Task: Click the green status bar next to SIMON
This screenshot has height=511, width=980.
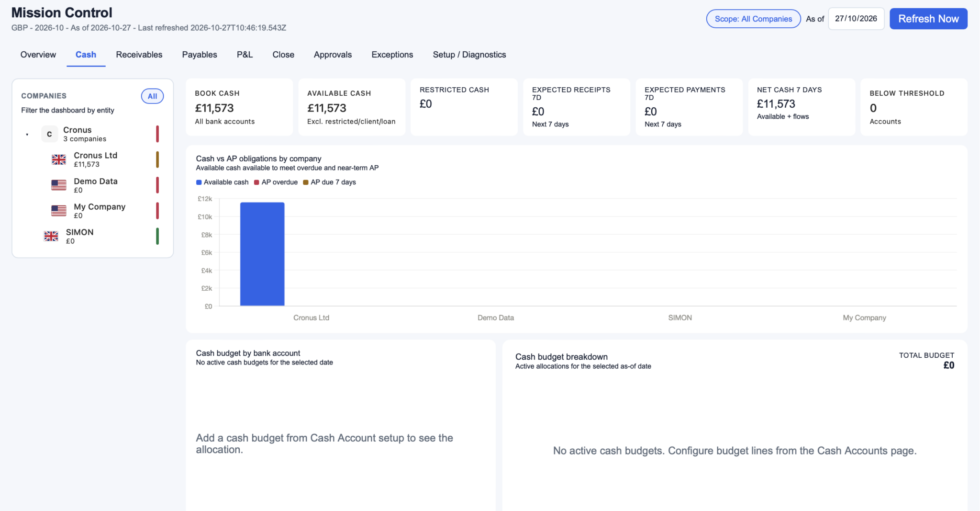Action: click(x=157, y=236)
